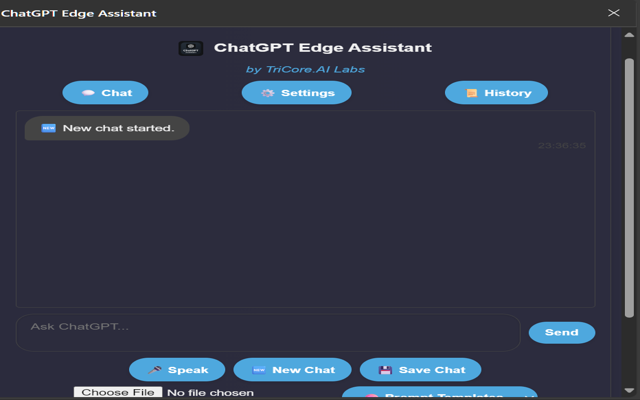This screenshot has width=640, height=400.
Task: Close the ChatGPT Edge Assistant panel
Action: click(613, 13)
